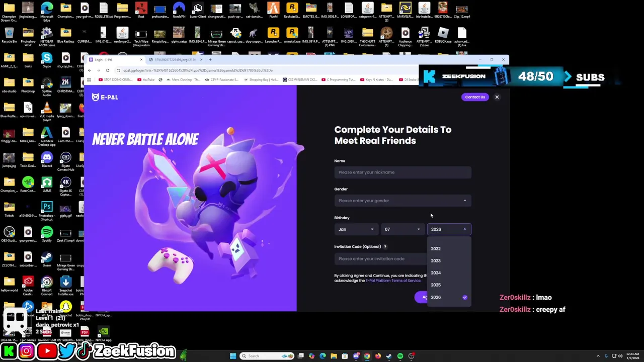Open the Steam desktop shortcut
This screenshot has width=644, height=362.
(x=47, y=259)
